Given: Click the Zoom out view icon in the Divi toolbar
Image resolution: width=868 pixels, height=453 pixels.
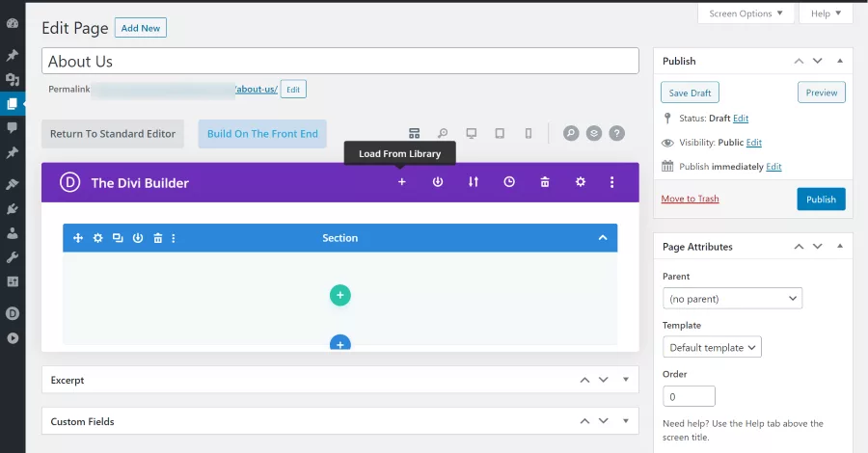Looking at the screenshot, I should click(443, 133).
